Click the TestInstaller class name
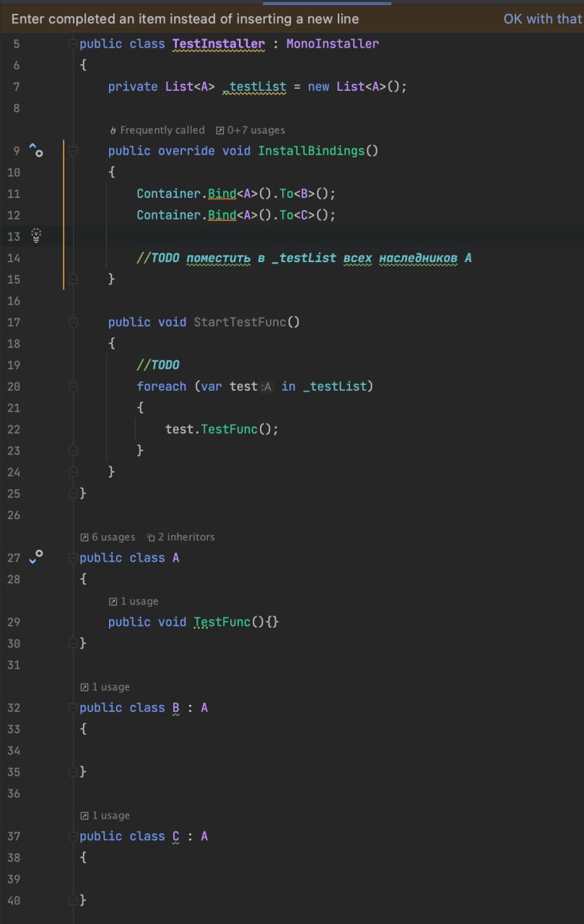Viewport: 584px width, 924px height. click(218, 44)
